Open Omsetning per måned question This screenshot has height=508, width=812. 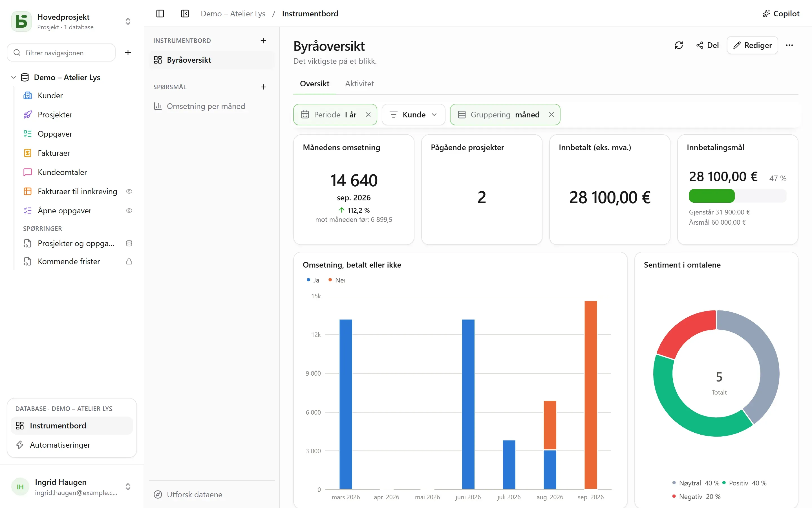[211, 106]
